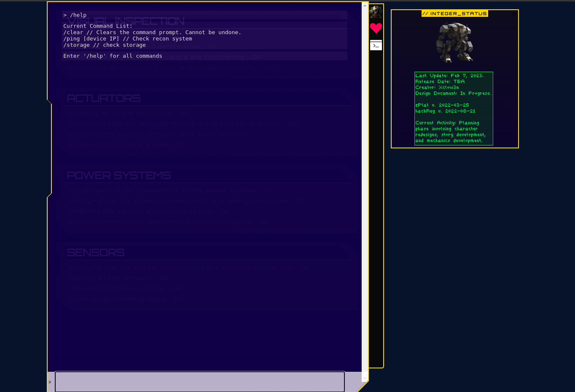Click 'Last Update: Feb 7, 2023.' text
The height and width of the screenshot is (392, 575).
[x=449, y=76]
